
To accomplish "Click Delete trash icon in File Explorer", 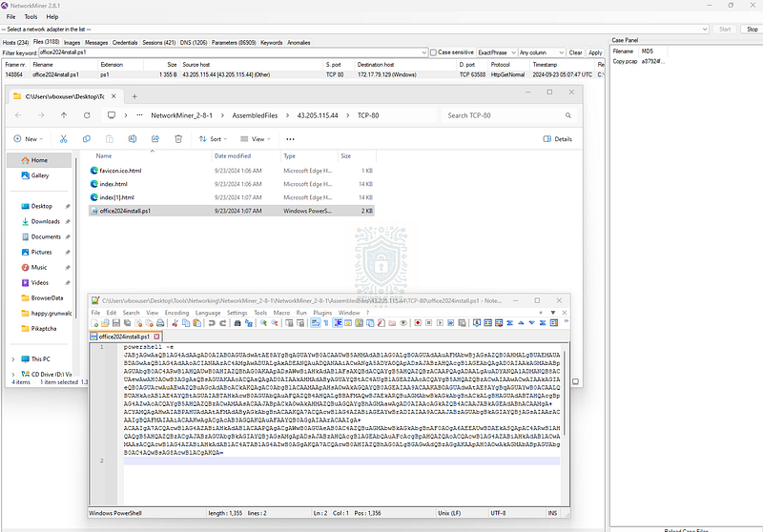I will coord(178,139).
